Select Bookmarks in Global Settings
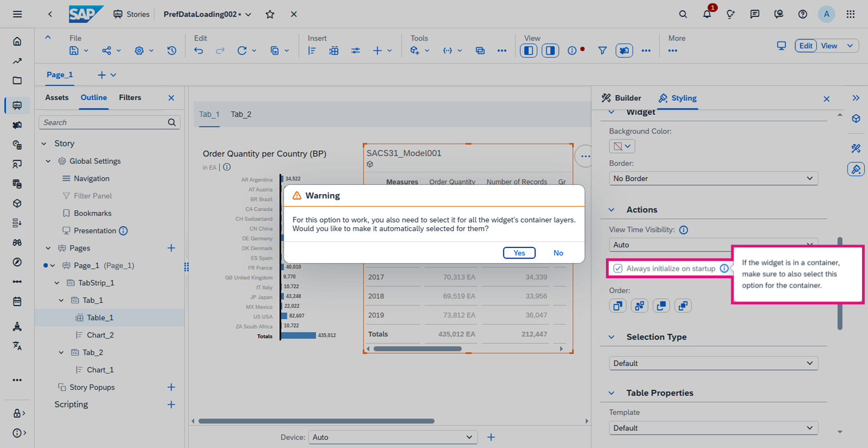The width and height of the screenshot is (868, 448). [93, 213]
